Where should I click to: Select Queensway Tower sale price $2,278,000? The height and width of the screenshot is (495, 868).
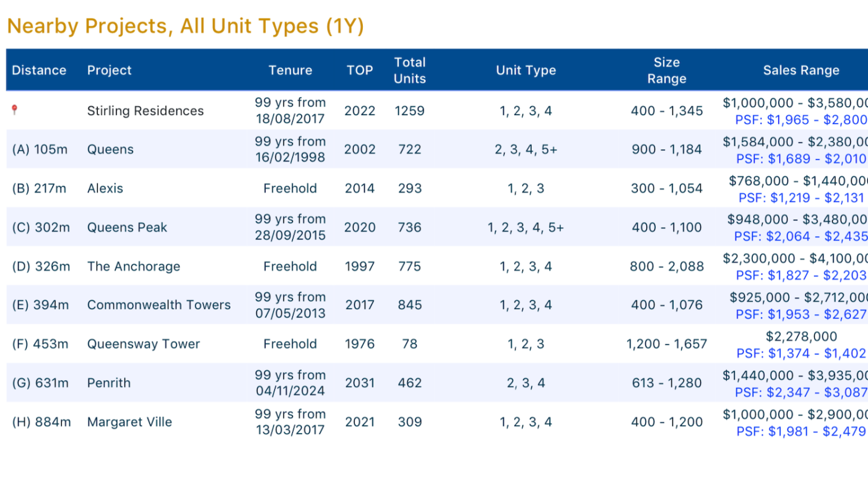tap(801, 337)
